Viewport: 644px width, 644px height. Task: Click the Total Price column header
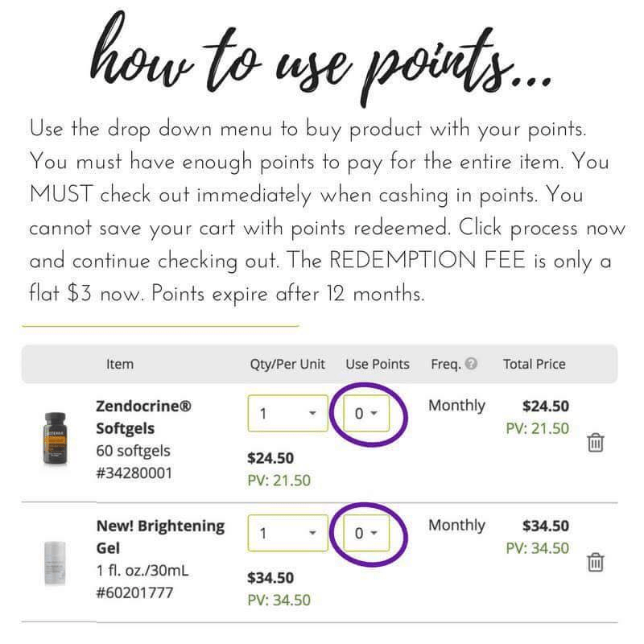[534, 364]
